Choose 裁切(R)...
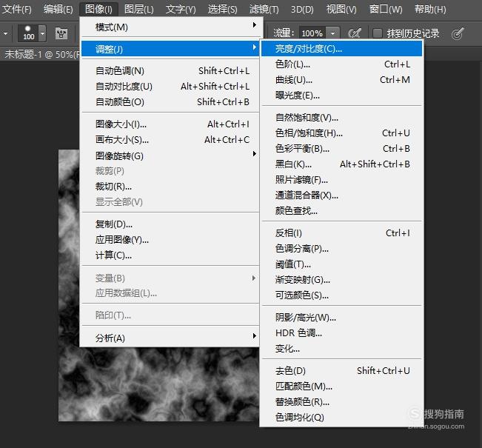The height and width of the screenshot is (448, 482). [170, 187]
